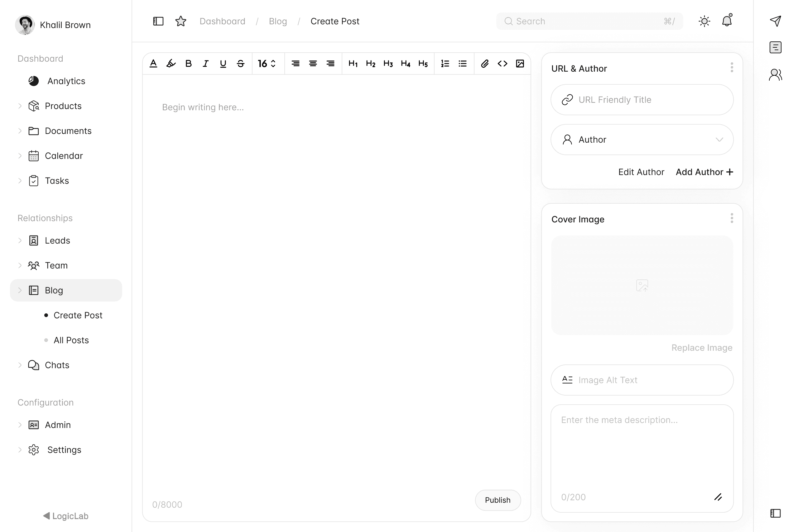Click Add Author in the URL & Author panel
Viewport: 798px width, 532px height.
click(x=704, y=172)
